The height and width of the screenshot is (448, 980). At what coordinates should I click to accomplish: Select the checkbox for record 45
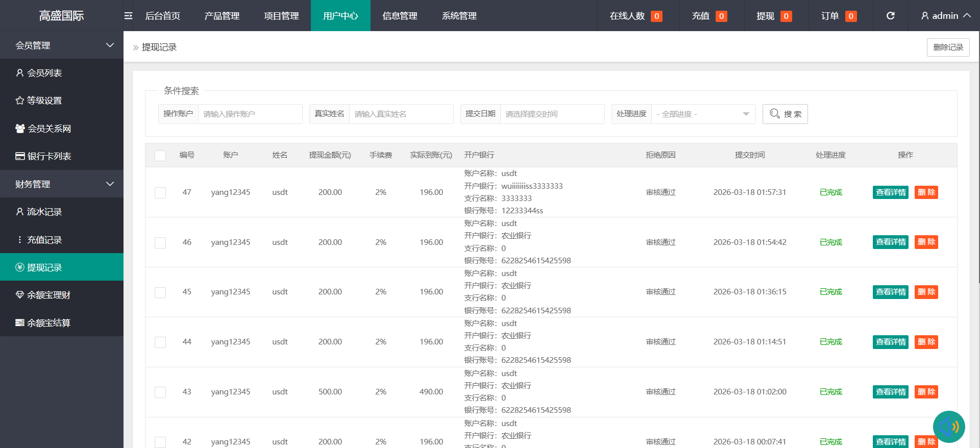tap(160, 292)
